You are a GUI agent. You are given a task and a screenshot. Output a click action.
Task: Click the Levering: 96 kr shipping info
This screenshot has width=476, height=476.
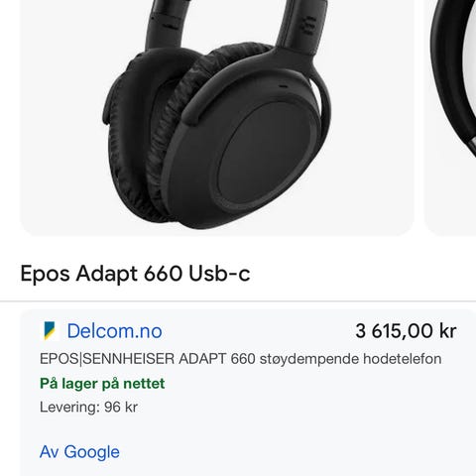tap(88, 408)
